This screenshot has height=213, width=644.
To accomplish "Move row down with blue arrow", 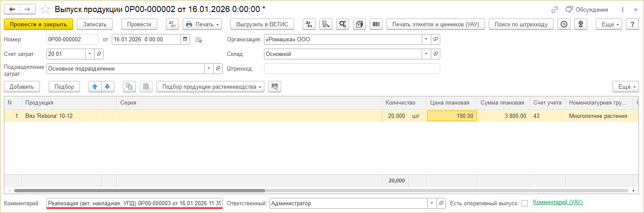I will [107, 86].
